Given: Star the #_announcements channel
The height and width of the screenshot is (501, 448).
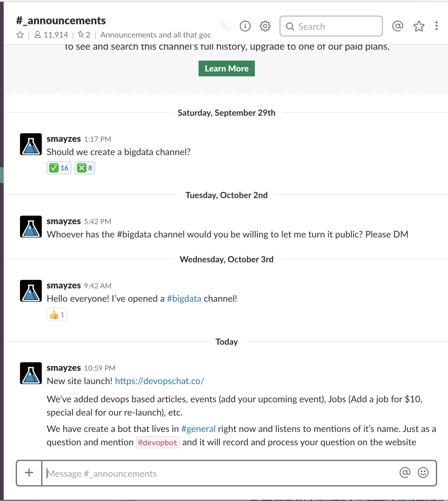Looking at the screenshot, I should pos(20,35).
